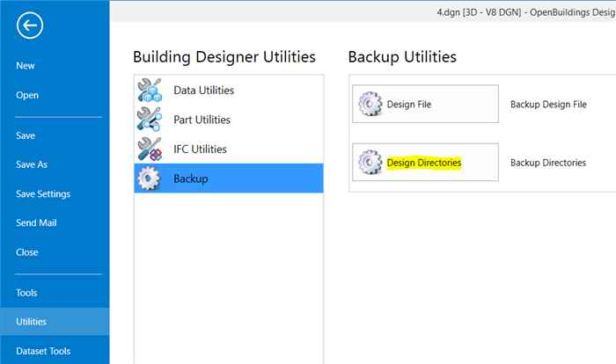Click the Backup gear icon in list

[x=150, y=178]
